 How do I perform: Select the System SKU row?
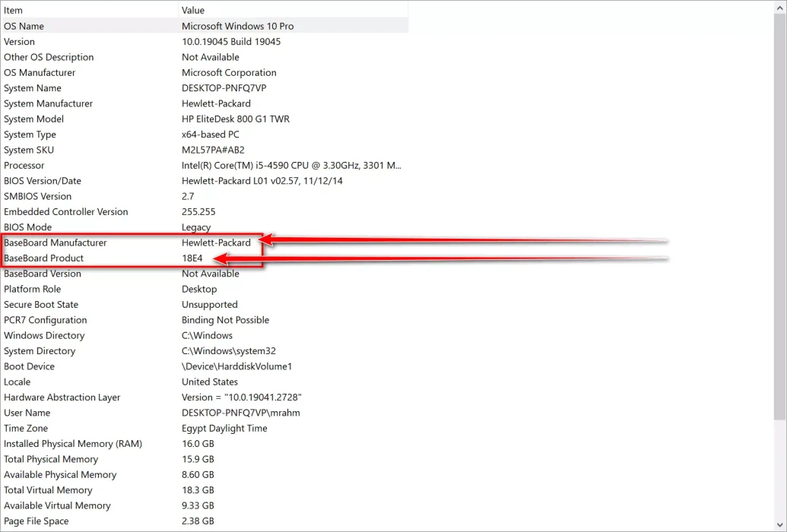click(x=205, y=150)
